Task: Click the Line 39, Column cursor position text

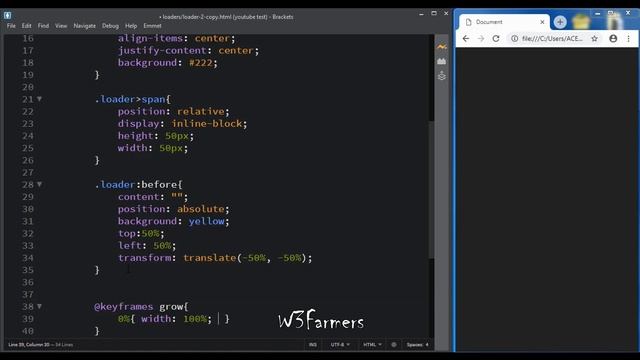Action: [x=29, y=344]
